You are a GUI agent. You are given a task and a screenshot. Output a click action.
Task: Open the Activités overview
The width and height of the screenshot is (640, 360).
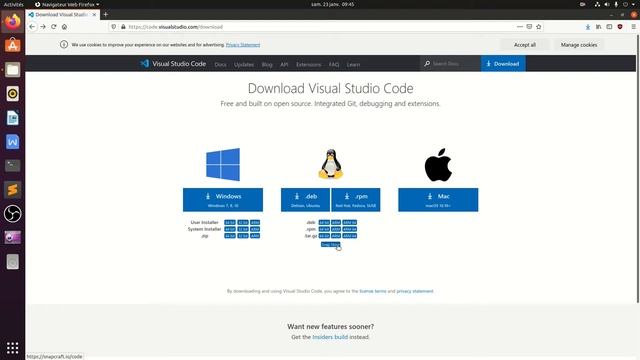13,4
